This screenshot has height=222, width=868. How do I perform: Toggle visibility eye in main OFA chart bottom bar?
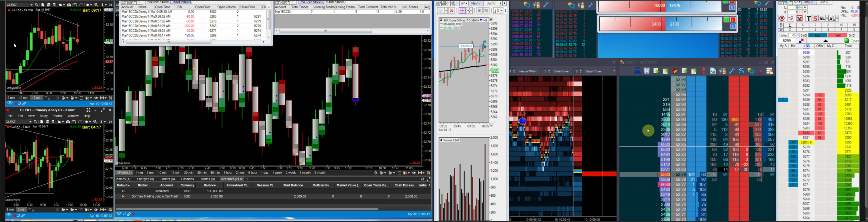tap(414, 173)
